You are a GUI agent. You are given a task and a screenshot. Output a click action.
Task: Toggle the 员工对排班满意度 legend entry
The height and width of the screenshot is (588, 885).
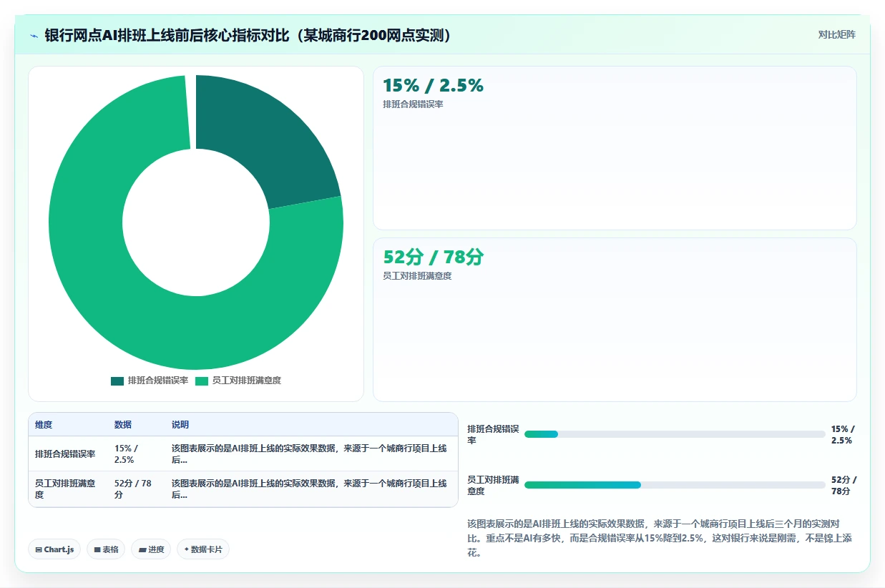[x=238, y=381]
